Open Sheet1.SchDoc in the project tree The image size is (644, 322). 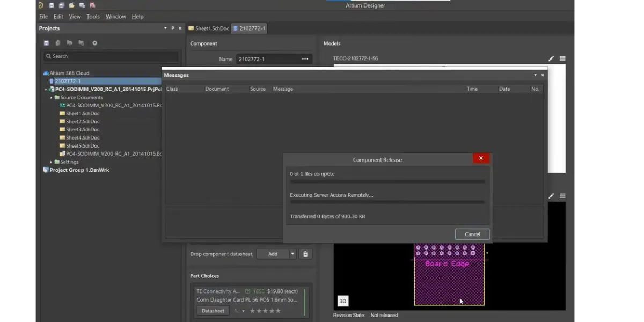tap(79, 114)
